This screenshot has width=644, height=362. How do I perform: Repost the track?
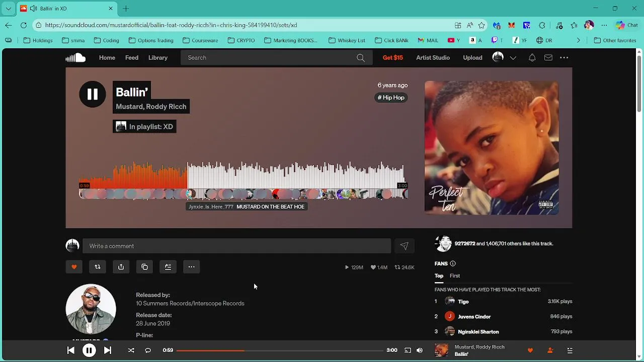coord(98,267)
